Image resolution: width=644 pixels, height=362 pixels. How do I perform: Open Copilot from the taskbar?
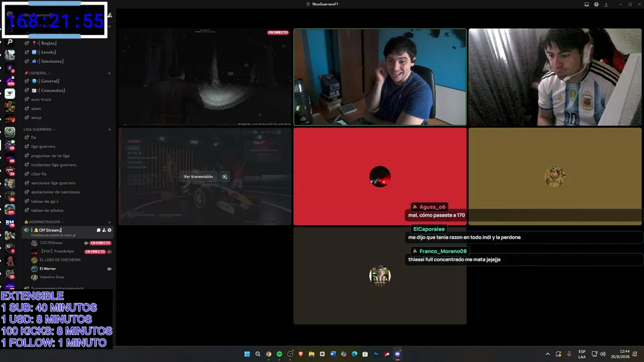[x=344, y=354]
